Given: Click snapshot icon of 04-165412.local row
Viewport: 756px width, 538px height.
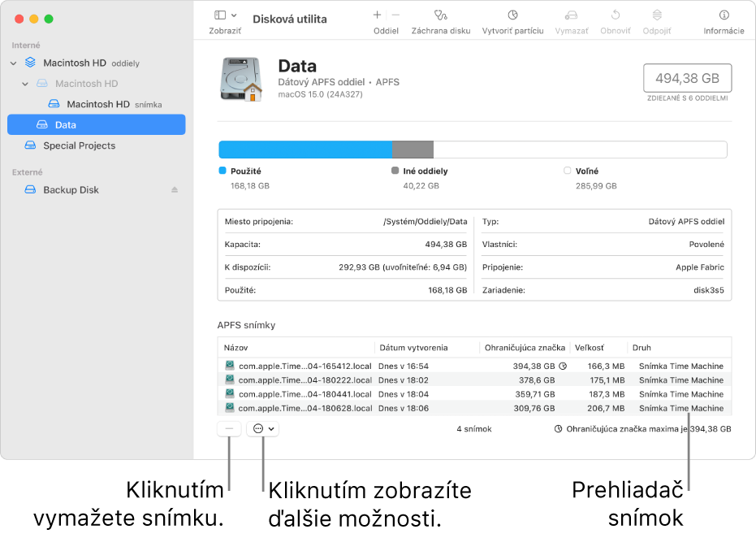Looking at the screenshot, I should click(230, 366).
